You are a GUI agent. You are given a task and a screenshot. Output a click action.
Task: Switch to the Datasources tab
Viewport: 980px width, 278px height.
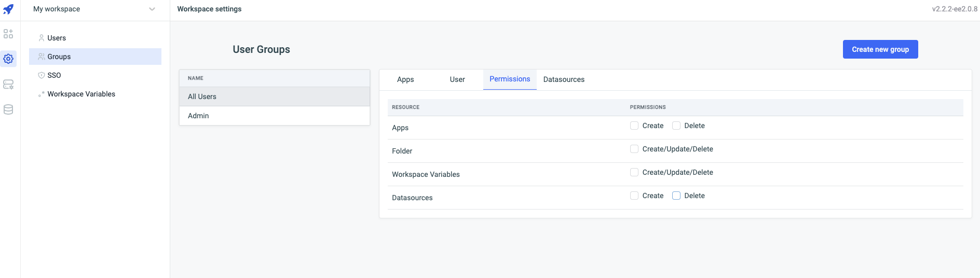pos(564,79)
